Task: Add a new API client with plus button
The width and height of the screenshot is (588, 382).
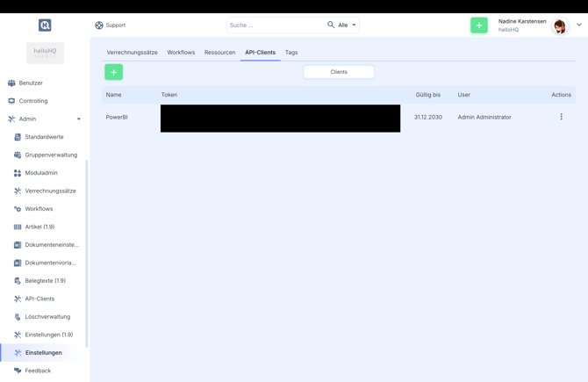Action: (x=113, y=72)
